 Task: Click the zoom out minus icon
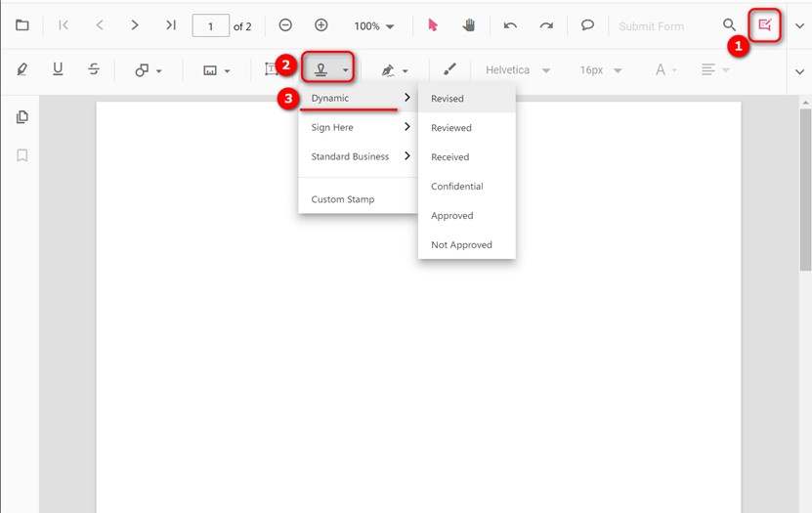285,25
